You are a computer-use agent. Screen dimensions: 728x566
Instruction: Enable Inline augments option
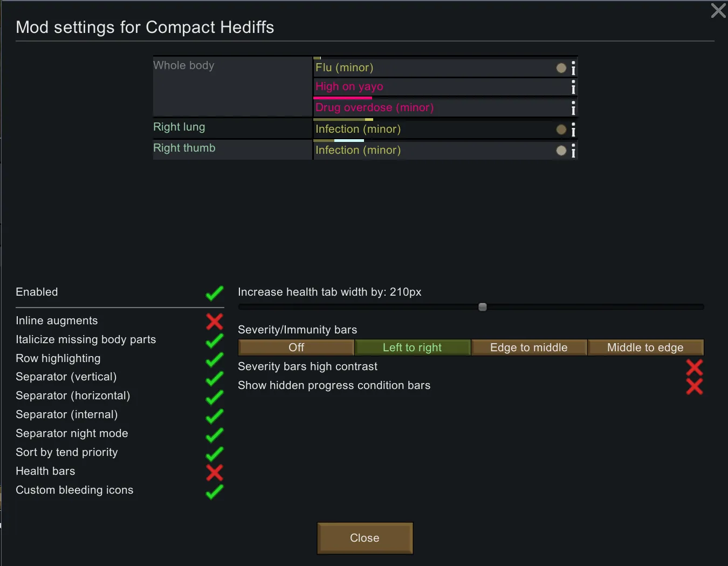pos(214,322)
